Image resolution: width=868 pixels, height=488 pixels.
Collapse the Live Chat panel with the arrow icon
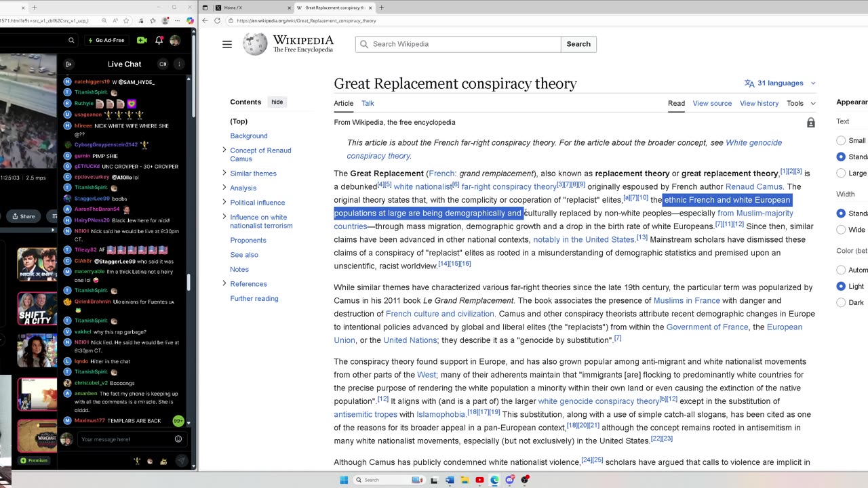tap(68, 64)
